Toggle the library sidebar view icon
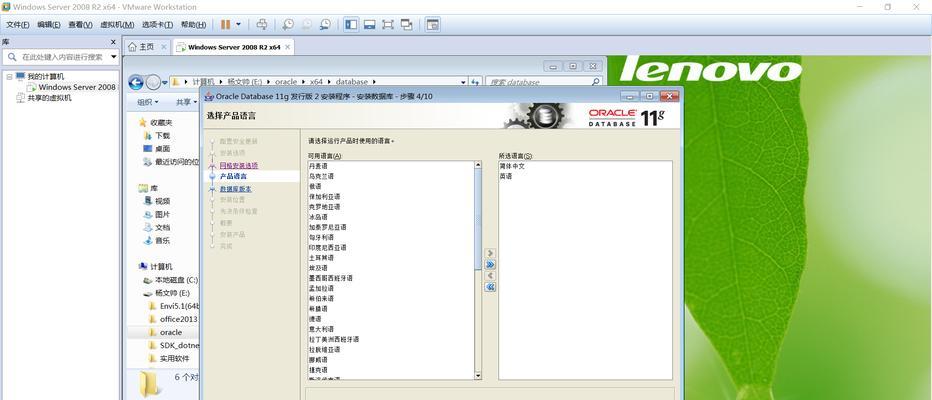Screen dimensions: 932x400 [x=351, y=24]
